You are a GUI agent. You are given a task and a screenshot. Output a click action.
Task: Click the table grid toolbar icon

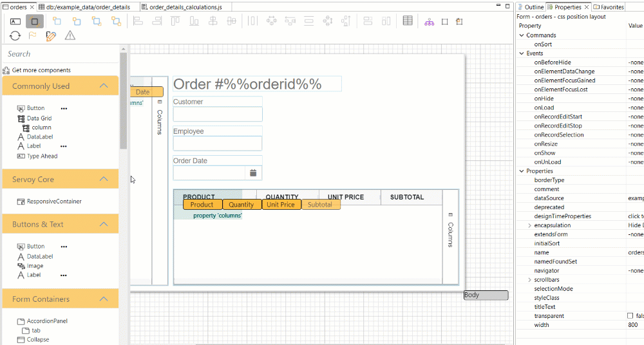pos(408,21)
